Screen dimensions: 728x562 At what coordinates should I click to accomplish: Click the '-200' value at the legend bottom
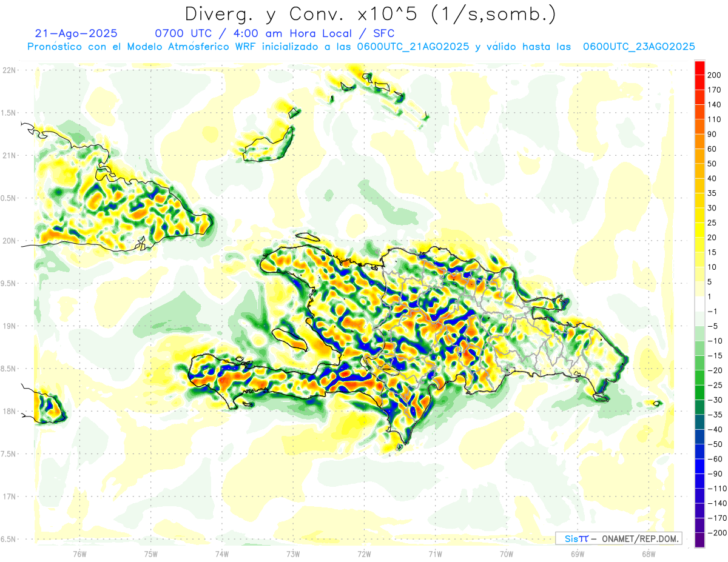(718, 533)
